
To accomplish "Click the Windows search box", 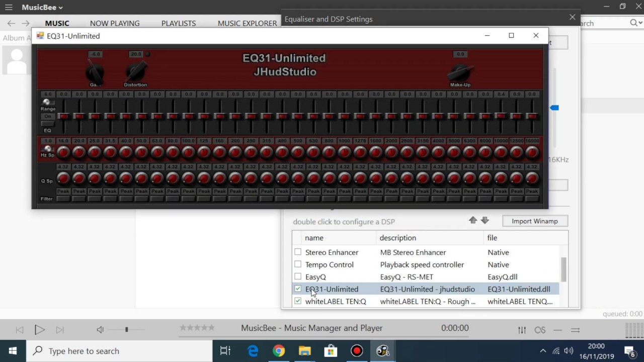I will 119,351.
